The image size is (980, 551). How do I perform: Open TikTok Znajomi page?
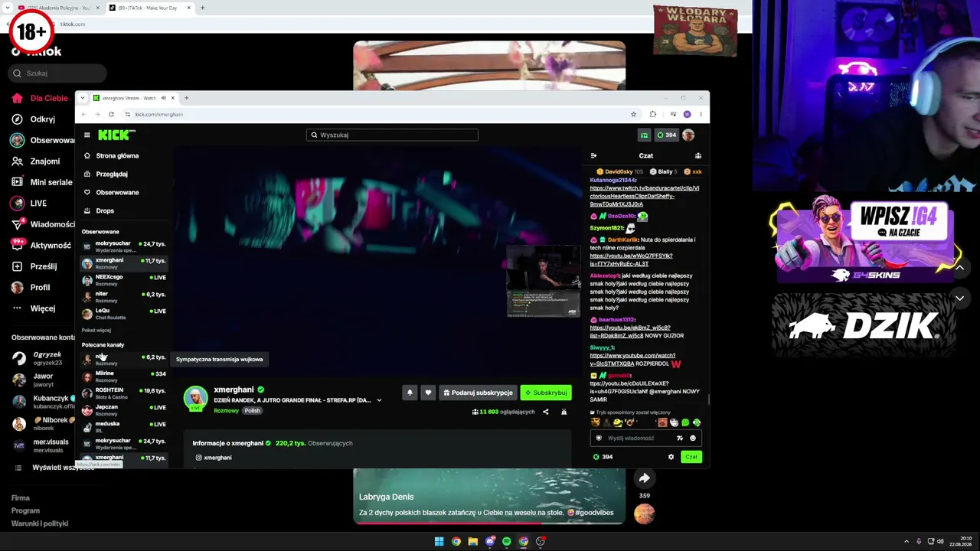coord(44,161)
